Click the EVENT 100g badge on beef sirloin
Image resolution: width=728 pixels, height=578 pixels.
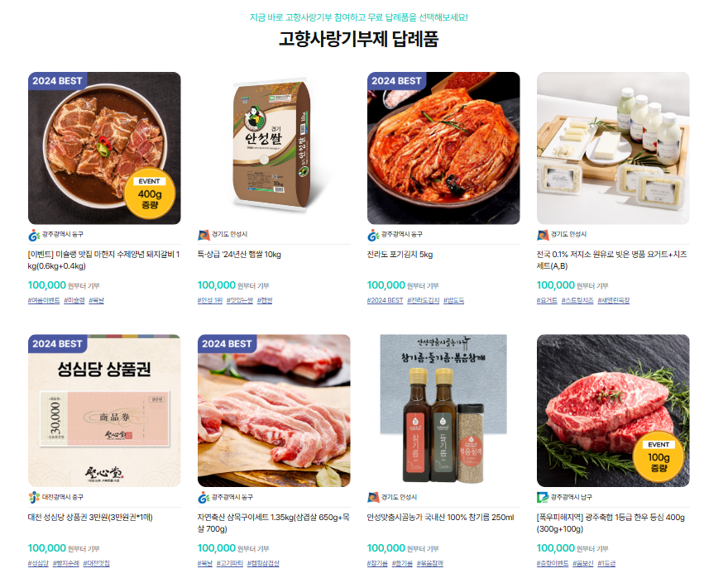(x=659, y=458)
